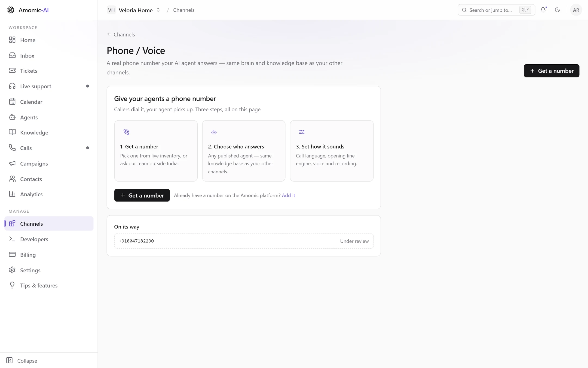The height and width of the screenshot is (368, 588).
Task: Open the Developers terminal icon
Action: (x=12, y=239)
